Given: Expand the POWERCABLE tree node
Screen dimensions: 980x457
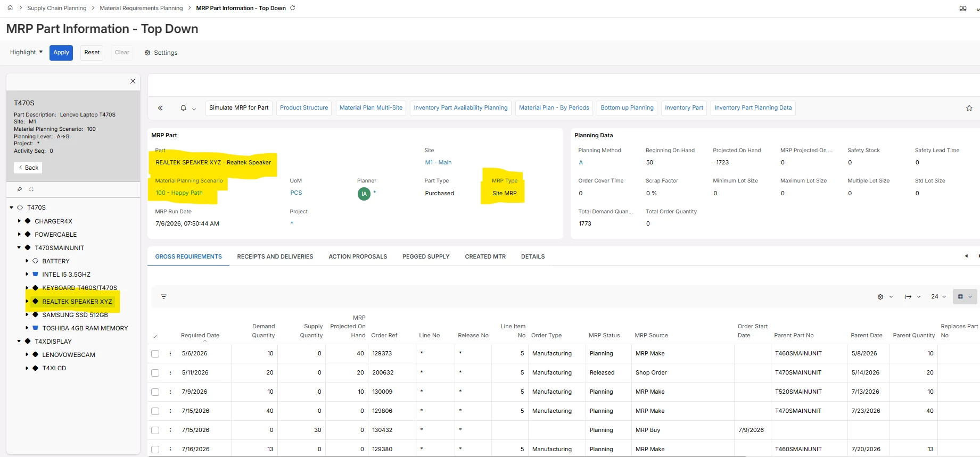Looking at the screenshot, I should (20, 234).
